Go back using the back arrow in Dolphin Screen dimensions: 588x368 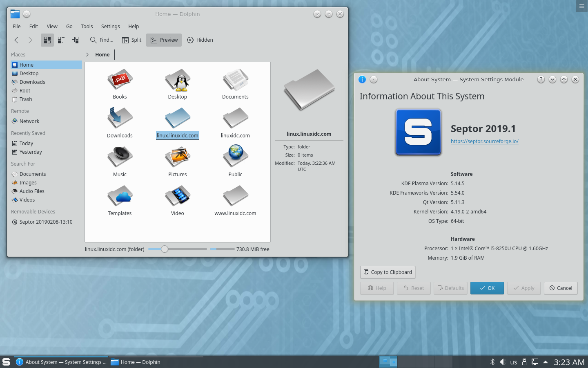[16, 40]
